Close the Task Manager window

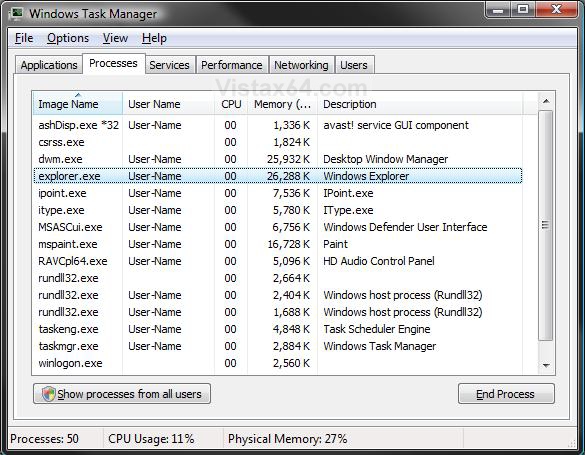(557, 9)
